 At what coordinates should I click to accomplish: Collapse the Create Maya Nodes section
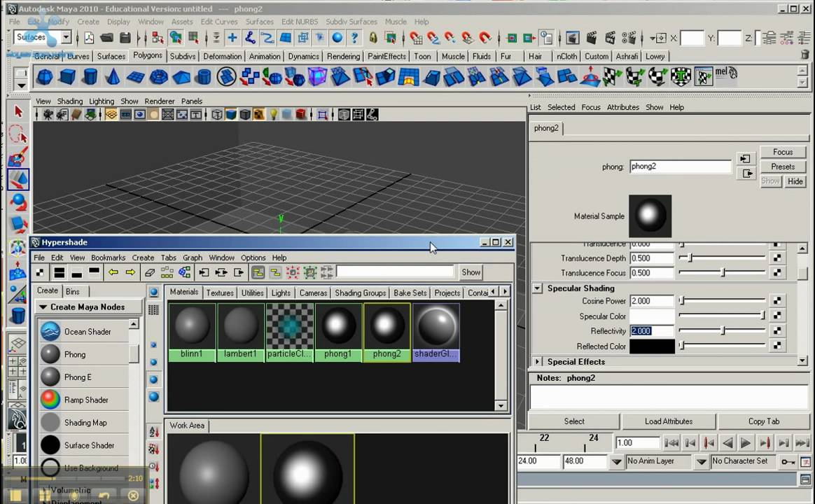tap(43, 307)
